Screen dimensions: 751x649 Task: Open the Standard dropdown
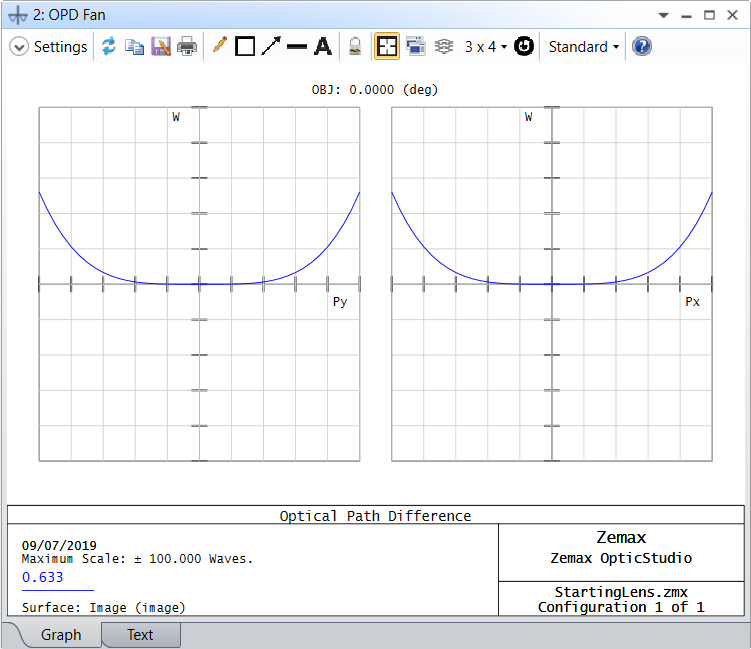click(584, 47)
